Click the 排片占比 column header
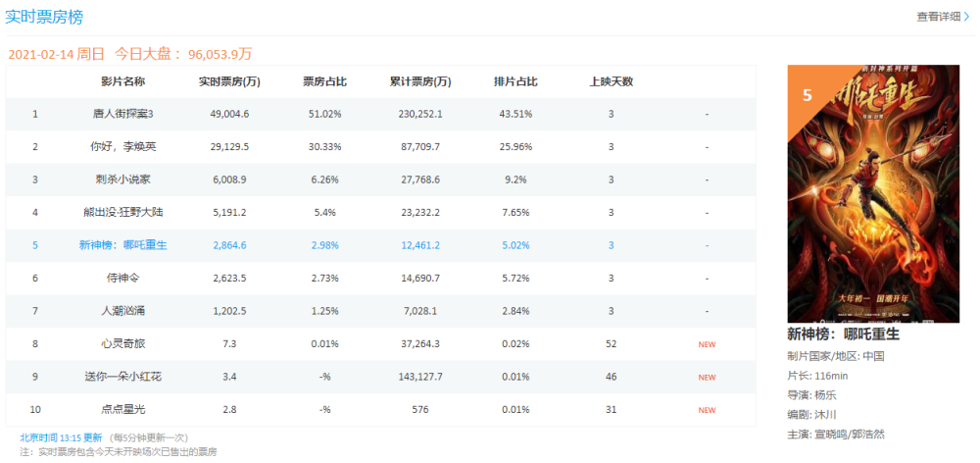 [x=515, y=82]
